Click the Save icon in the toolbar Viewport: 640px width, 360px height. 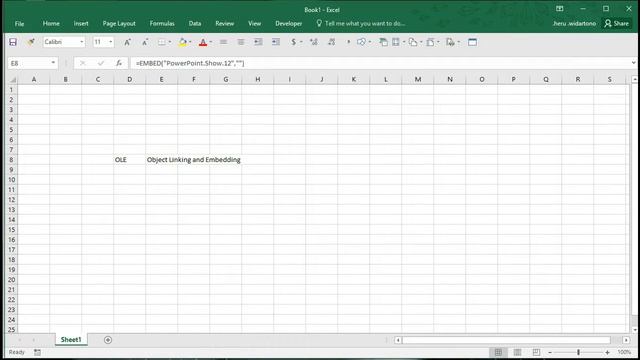pyautogui.click(x=13, y=42)
